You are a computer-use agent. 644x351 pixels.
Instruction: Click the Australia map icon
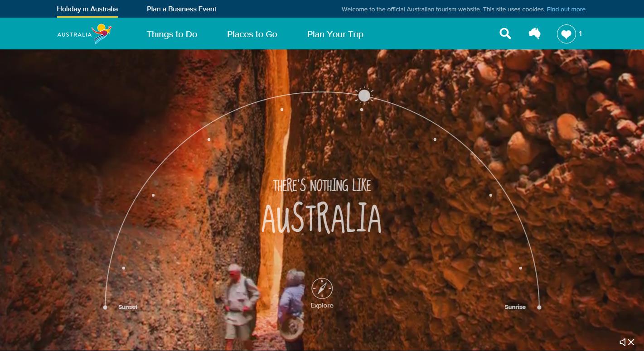(535, 34)
